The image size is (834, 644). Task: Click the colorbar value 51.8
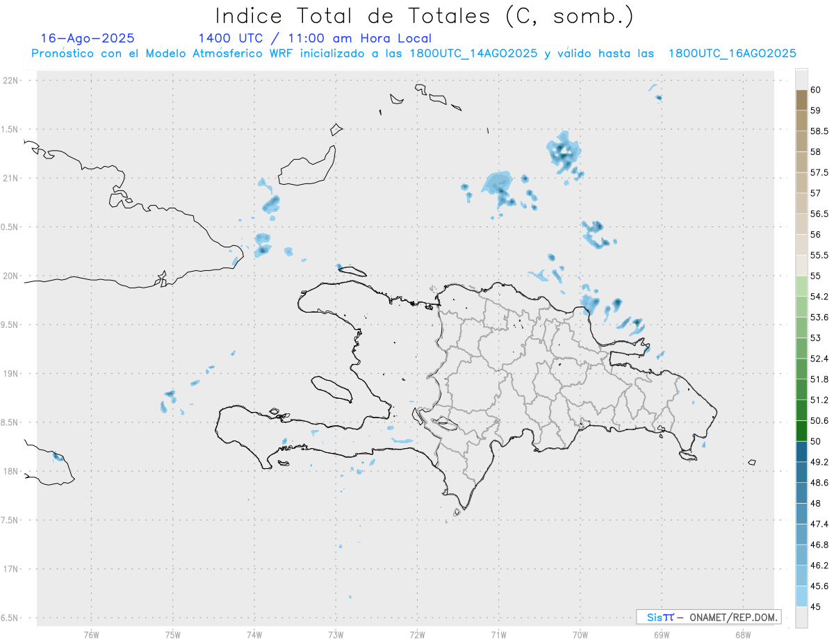(819, 379)
